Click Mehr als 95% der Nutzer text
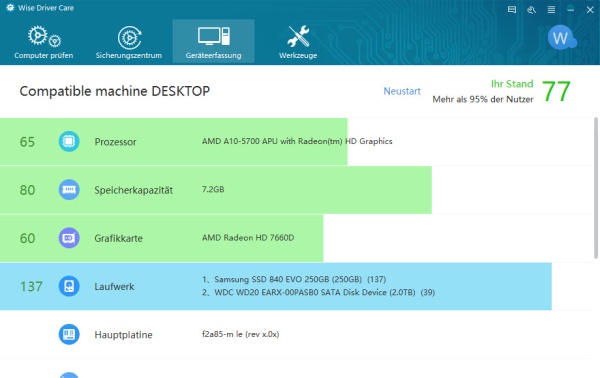 (x=483, y=99)
